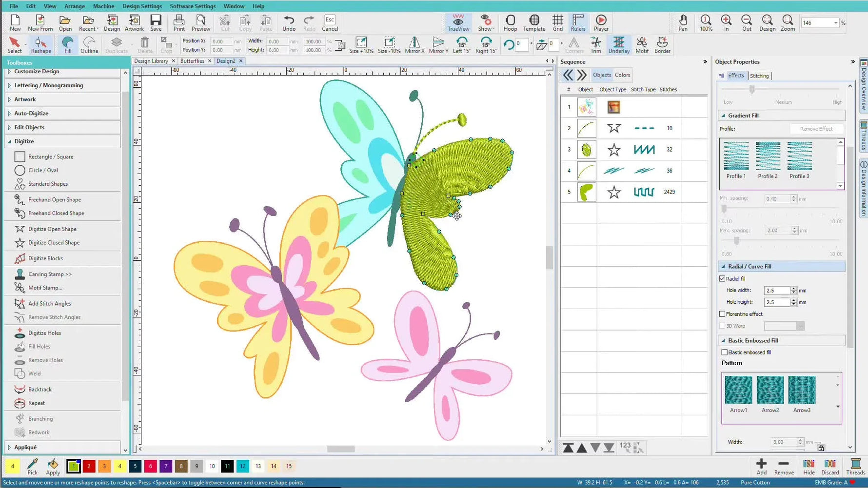
Task: Click the Add color button
Action: click(761, 467)
